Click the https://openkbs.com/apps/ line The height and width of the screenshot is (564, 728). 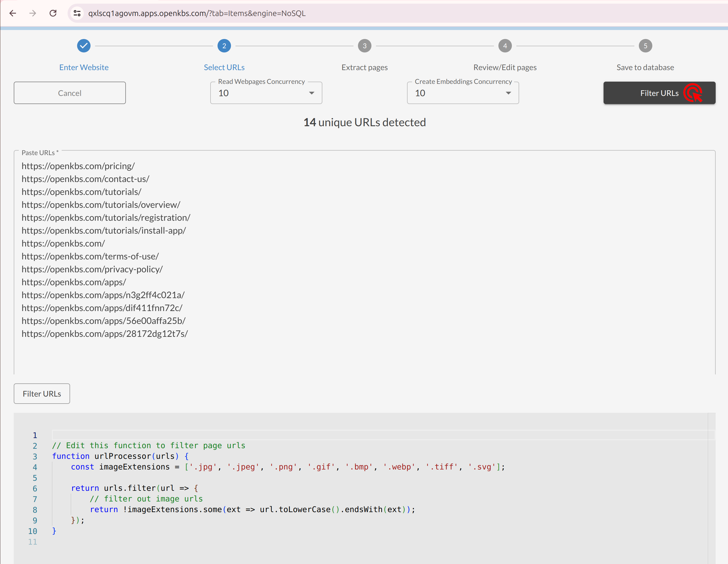coord(74,282)
